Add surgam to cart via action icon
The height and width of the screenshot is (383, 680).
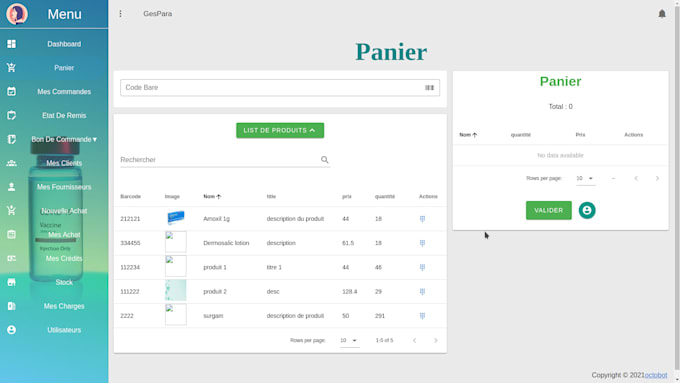click(422, 316)
